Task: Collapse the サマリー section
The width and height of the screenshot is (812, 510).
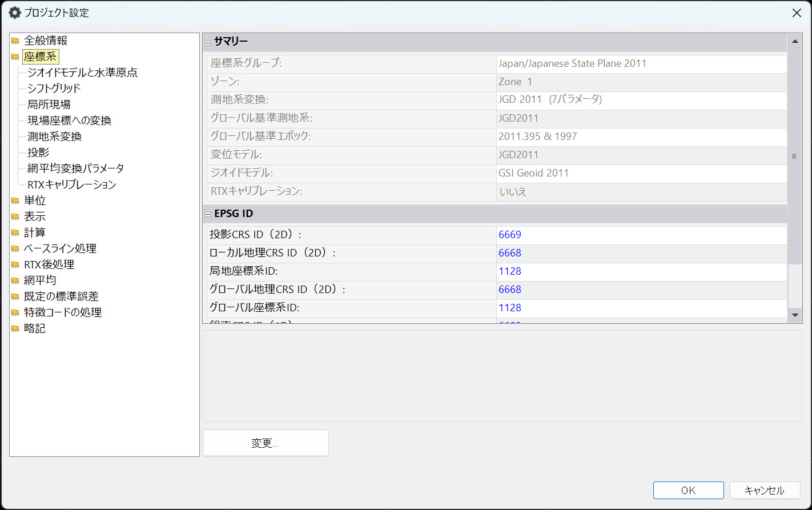Action: (x=208, y=42)
